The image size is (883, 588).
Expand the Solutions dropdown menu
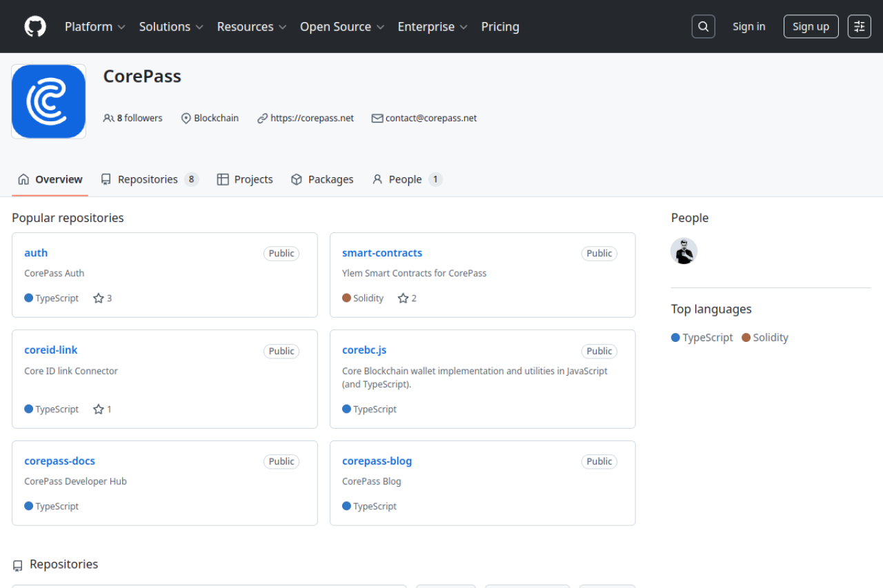click(170, 27)
